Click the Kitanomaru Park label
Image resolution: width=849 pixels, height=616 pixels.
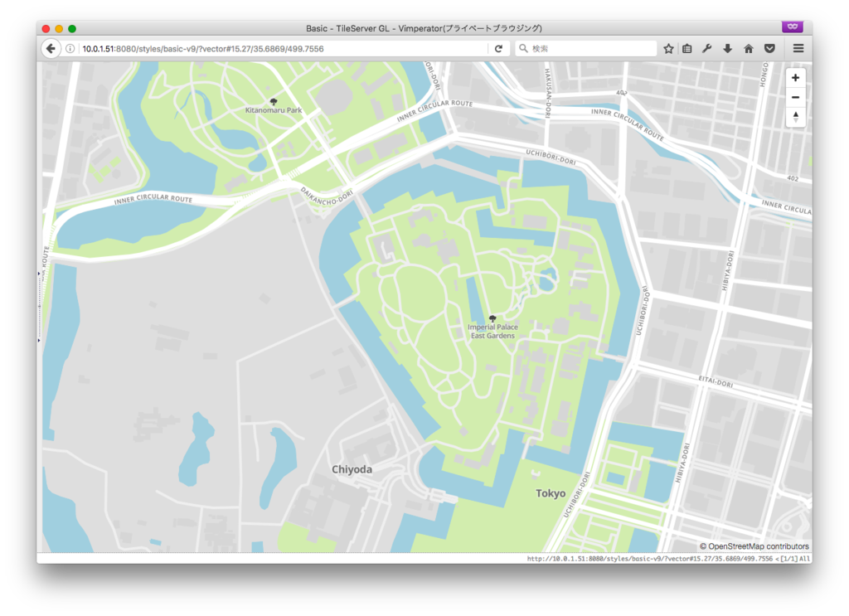pyautogui.click(x=274, y=110)
